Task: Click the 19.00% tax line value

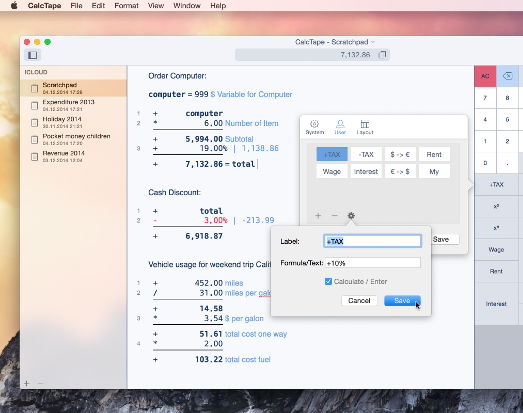Action: click(213, 148)
